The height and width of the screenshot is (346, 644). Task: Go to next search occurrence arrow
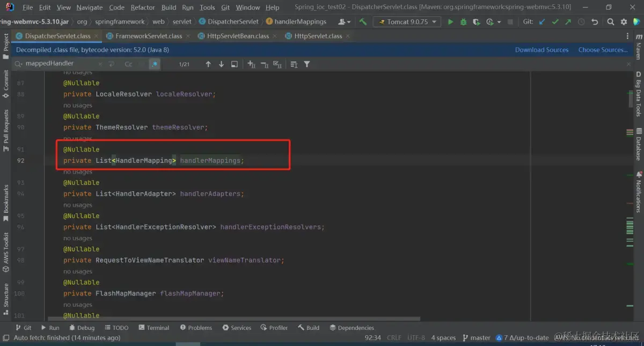tap(221, 64)
